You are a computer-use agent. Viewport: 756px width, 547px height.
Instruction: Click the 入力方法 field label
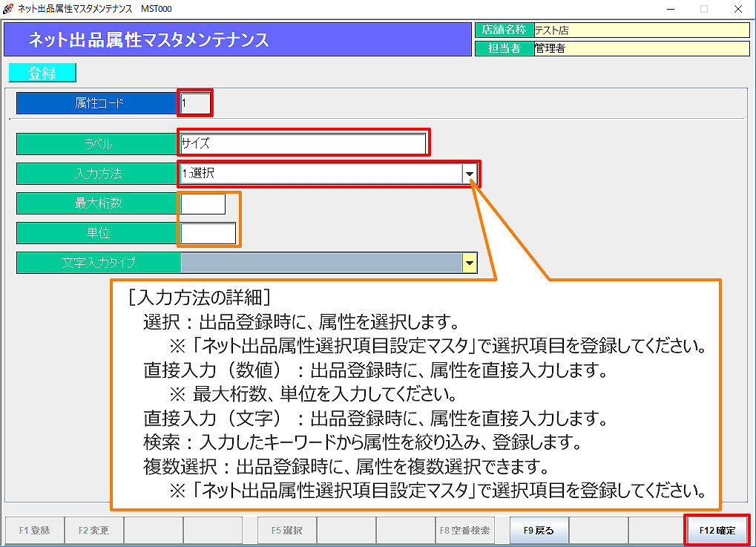(99, 174)
